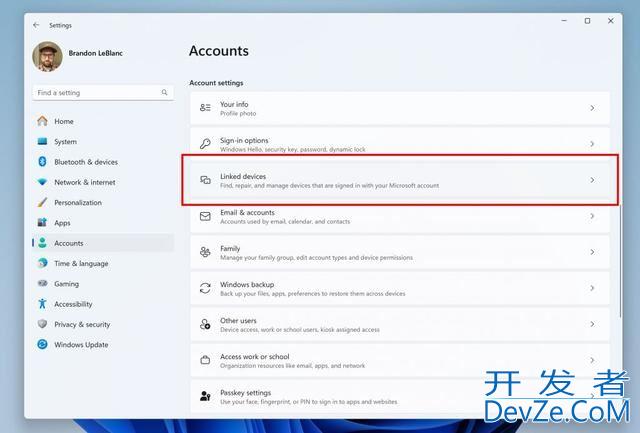Expand Your info row chevron
Image resolution: width=640 pixels, height=433 pixels.
[592, 108]
